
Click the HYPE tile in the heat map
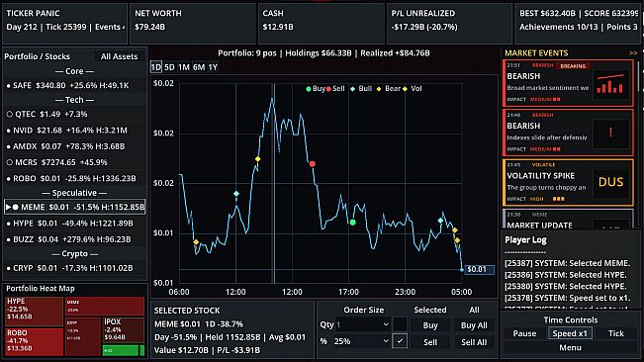pyautogui.click(x=34, y=312)
